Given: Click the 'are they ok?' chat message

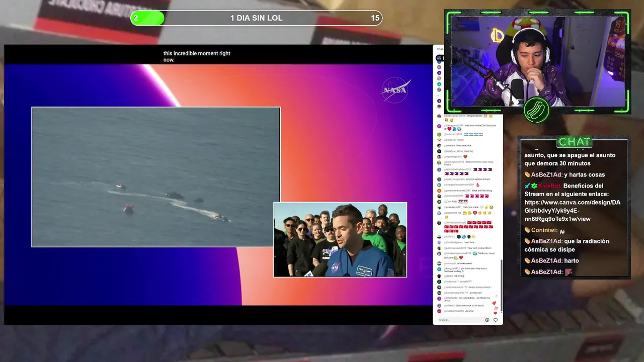Looking at the screenshot, I should [x=475, y=293].
